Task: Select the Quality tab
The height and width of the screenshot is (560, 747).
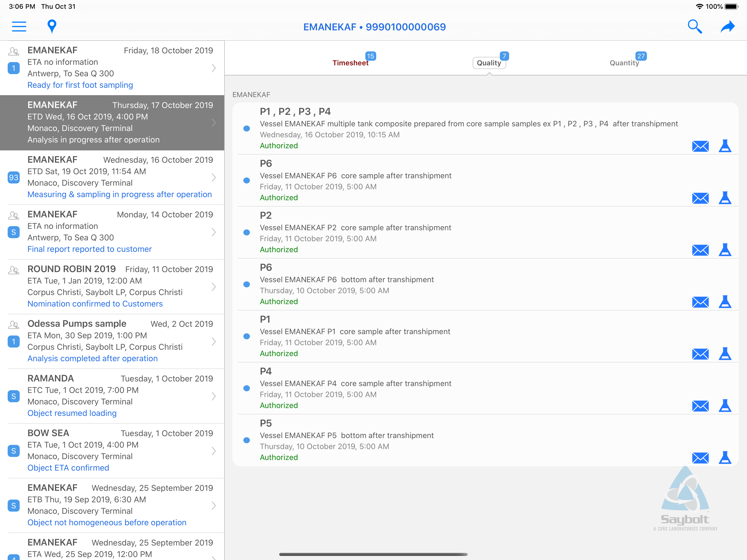Action: [x=489, y=63]
